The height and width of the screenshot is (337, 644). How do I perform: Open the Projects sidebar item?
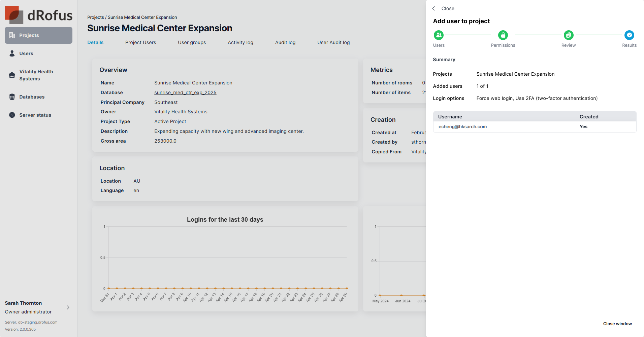38,35
